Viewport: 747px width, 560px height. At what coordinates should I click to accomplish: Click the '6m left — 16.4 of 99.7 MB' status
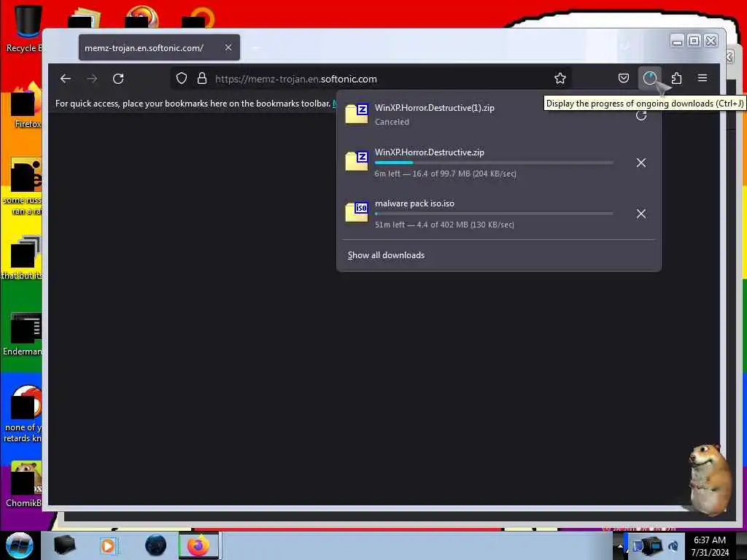point(446,174)
